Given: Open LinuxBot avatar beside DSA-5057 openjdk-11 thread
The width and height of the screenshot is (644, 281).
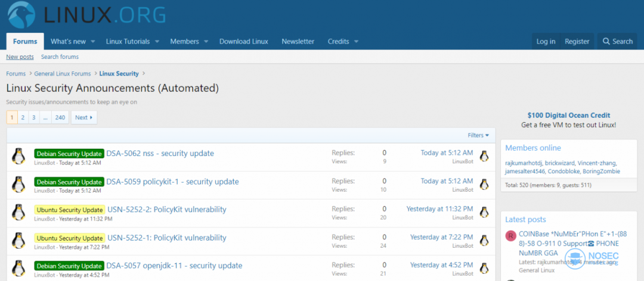Looking at the screenshot, I should [x=18, y=268].
